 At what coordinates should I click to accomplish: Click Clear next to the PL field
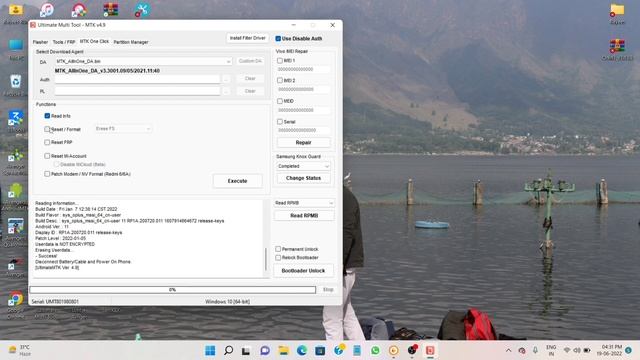(x=250, y=91)
